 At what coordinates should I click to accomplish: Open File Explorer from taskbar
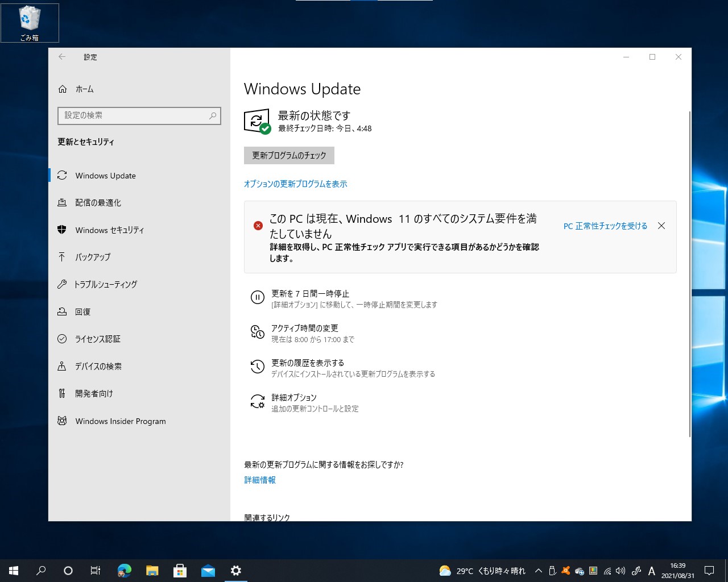(x=152, y=571)
